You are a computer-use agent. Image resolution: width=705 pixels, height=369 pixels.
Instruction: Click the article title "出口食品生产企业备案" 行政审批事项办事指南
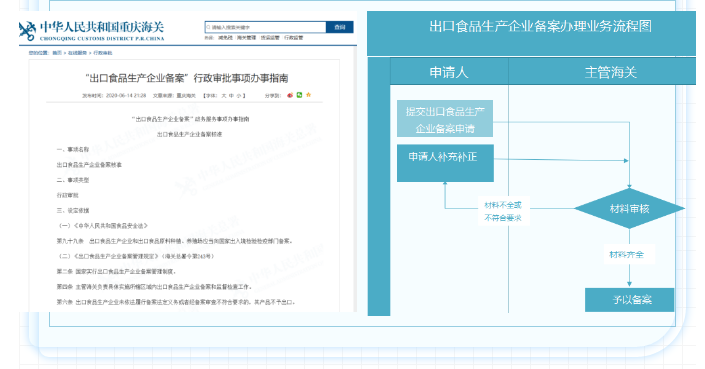[x=187, y=78]
